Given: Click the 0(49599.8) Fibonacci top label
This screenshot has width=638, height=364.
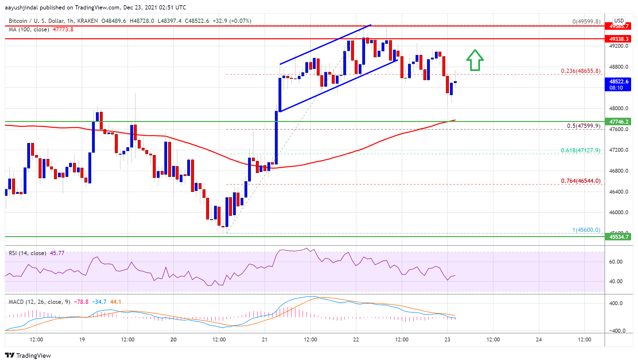Looking at the screenshot, I should (x=586, y=22).
